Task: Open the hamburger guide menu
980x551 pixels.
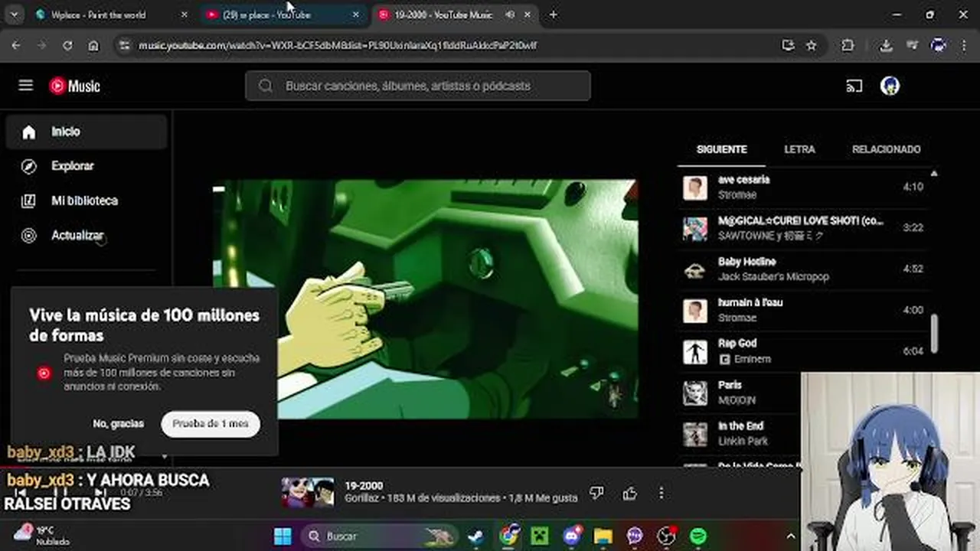Action: 26,86
